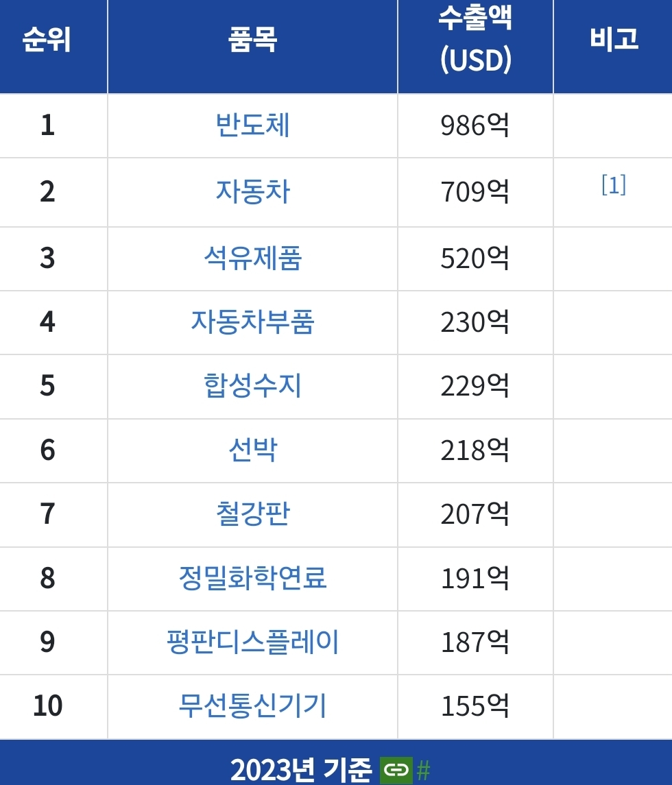Click the 석유제품 link
672x785 pixels.
[x=252, y=258]
